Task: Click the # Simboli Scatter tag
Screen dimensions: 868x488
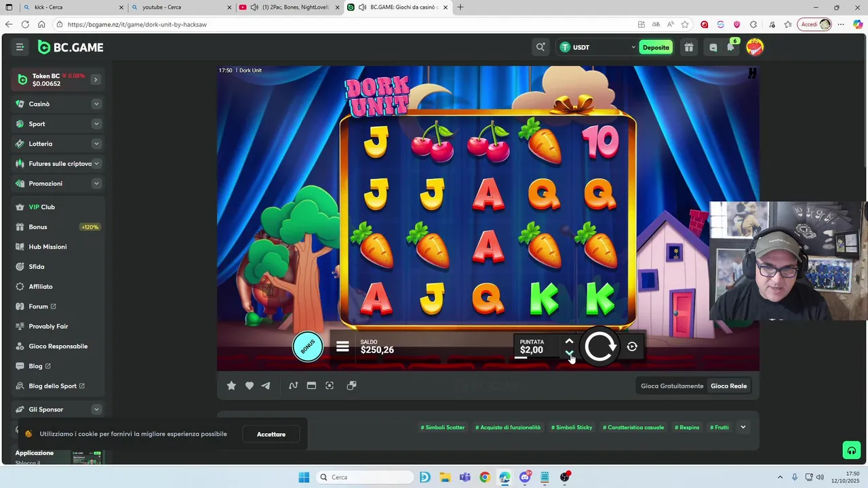Action: [x=443, y=427]
